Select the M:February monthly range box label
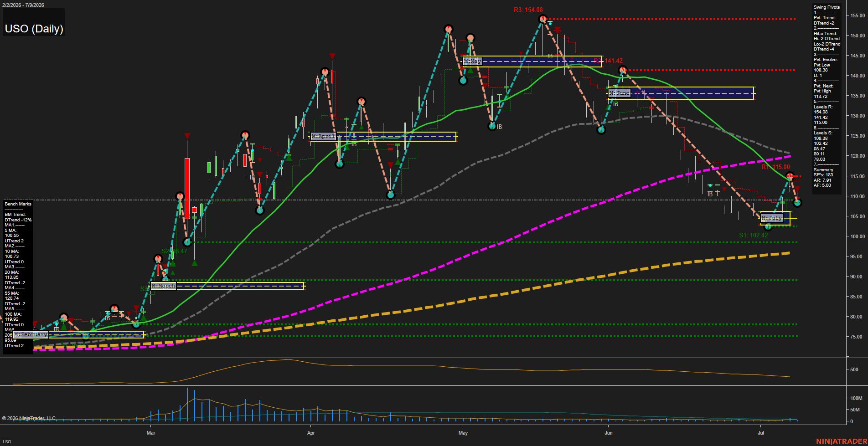 31,334
